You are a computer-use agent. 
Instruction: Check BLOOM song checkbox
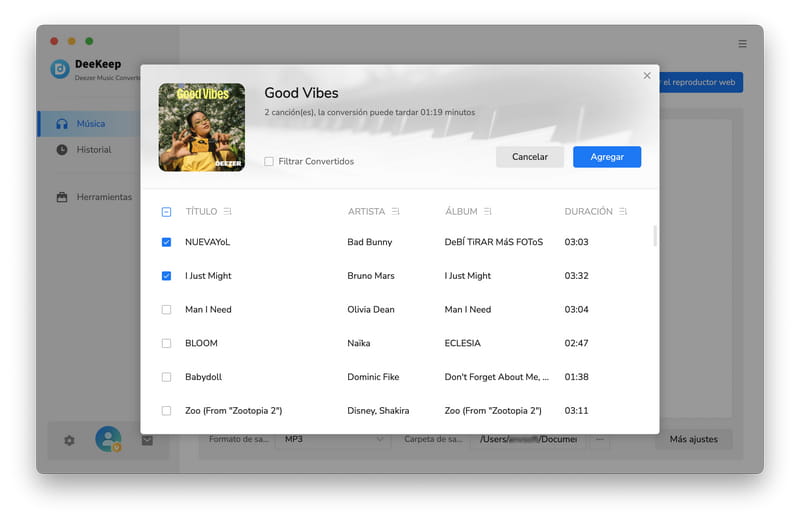pos(166,343)
